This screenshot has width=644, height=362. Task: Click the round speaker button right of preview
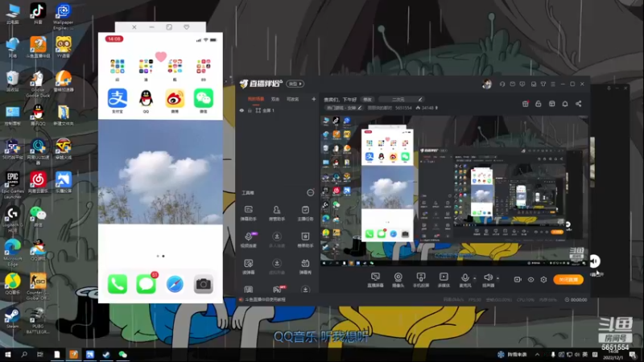[x=594, y=261]
